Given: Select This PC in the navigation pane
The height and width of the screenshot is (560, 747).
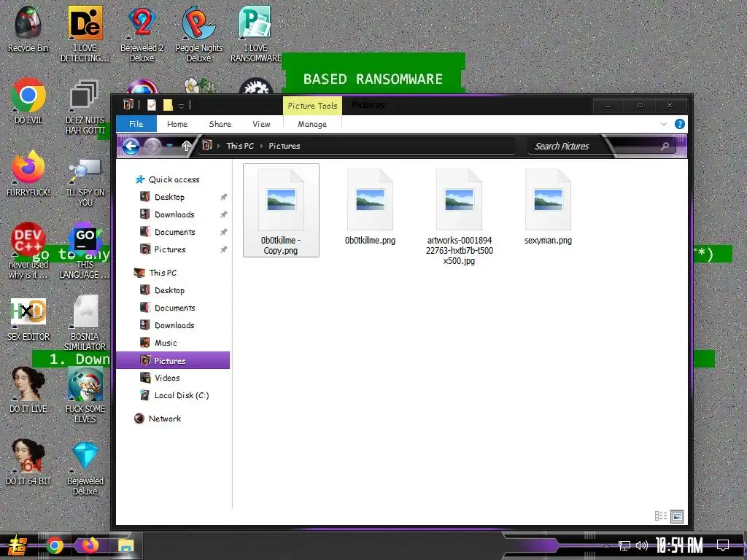Looking at the screenshot, I should click(163, 273).
